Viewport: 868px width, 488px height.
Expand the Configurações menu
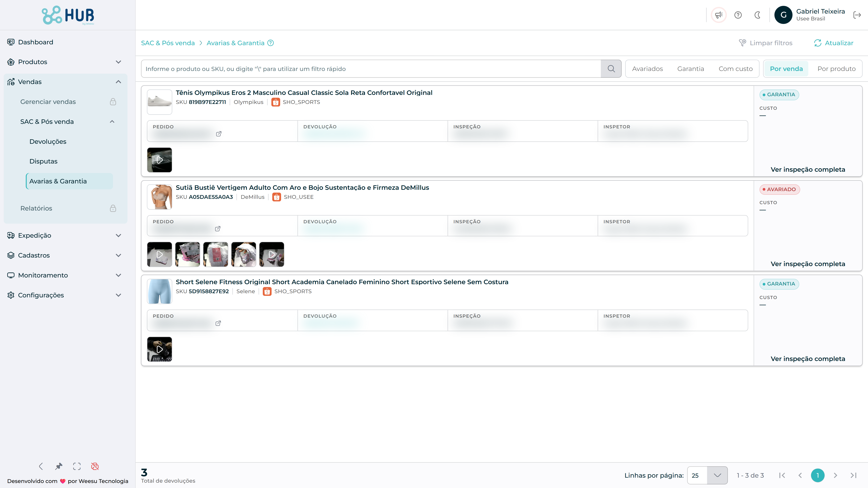(65, 295)
